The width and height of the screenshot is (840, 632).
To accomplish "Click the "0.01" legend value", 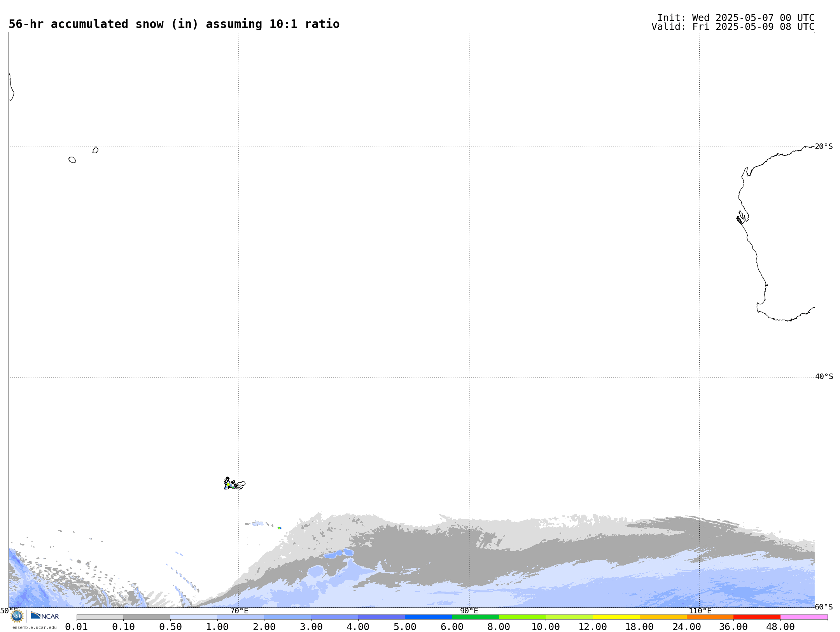I will [x=77, y=627].
